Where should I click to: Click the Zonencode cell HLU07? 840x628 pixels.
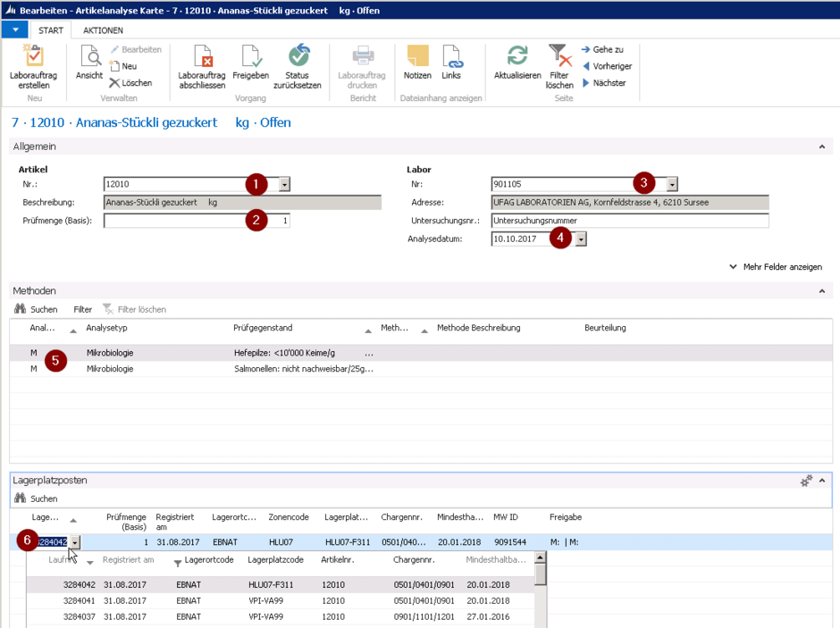(281, 542)
